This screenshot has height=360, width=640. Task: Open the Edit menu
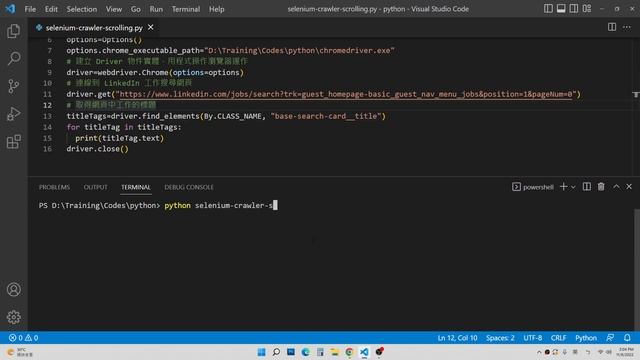coord(51,9)
